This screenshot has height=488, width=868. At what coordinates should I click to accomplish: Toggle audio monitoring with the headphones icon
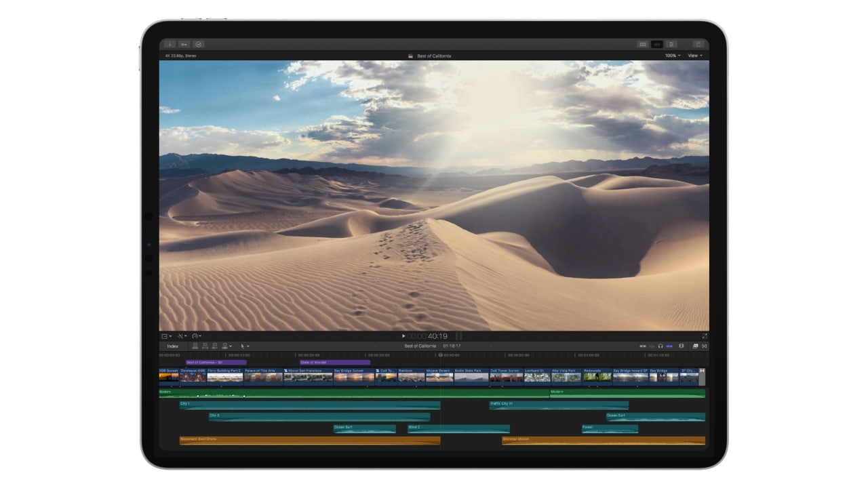click(660, 346)
